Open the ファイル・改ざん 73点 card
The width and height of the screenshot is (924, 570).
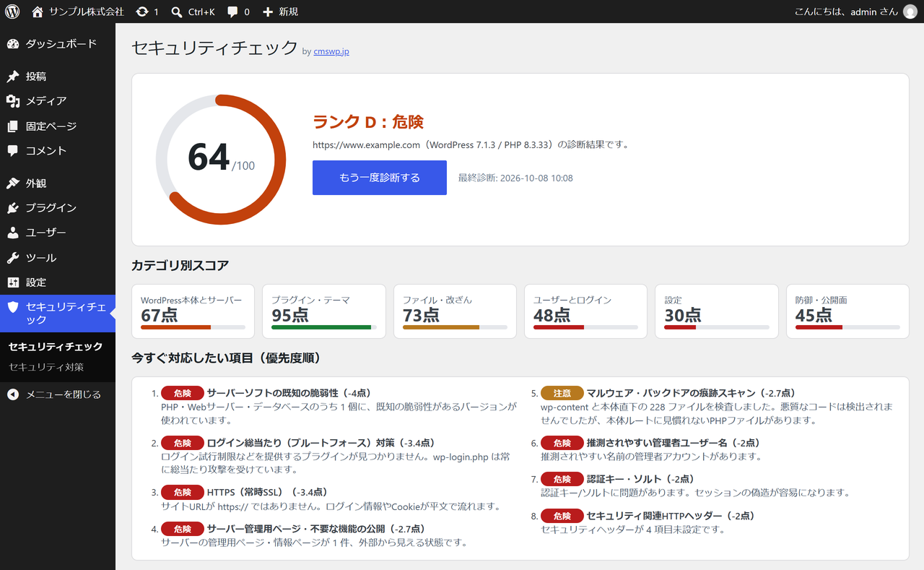[455, 311]
